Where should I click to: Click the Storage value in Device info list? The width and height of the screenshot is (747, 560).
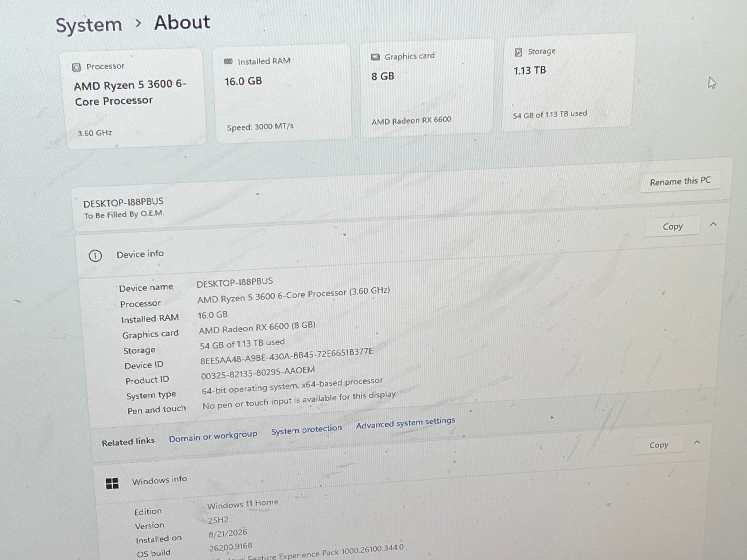(x=242, y=343)
